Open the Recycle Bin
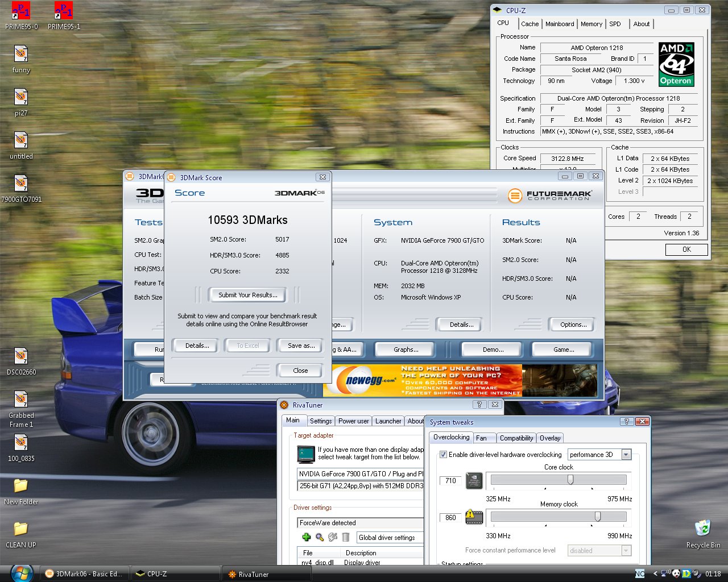Image resolution: width=728 pixels, height=582 pixels. (x=703, y=534)
